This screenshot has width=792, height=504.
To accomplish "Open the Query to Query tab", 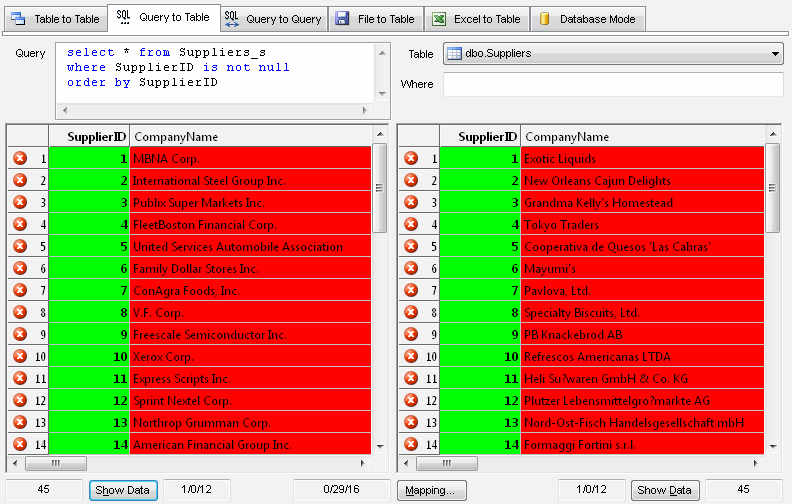I will coord(274,19).
